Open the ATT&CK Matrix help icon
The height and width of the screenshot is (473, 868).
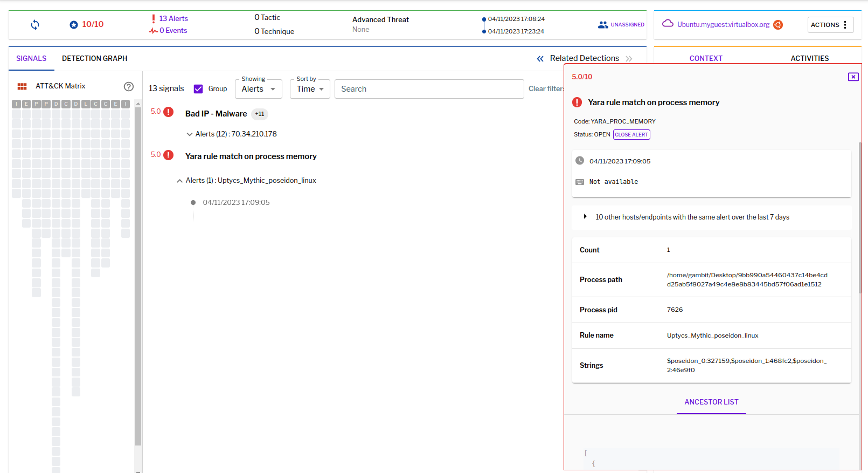pyautogui.click(x=129, y=86)
